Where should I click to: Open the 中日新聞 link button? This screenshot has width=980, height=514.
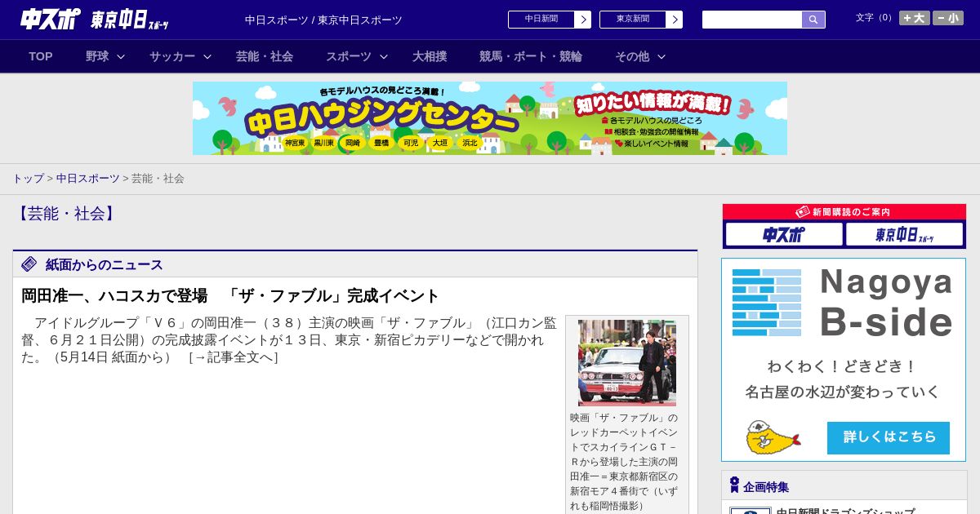[541, 20]
